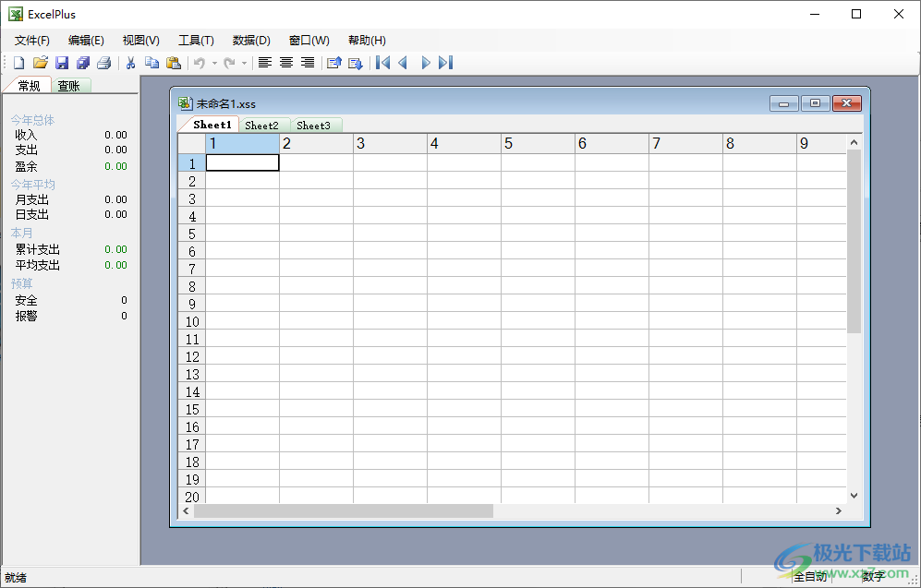Click the 就绪 status bar text

click(x=16, y=578)
